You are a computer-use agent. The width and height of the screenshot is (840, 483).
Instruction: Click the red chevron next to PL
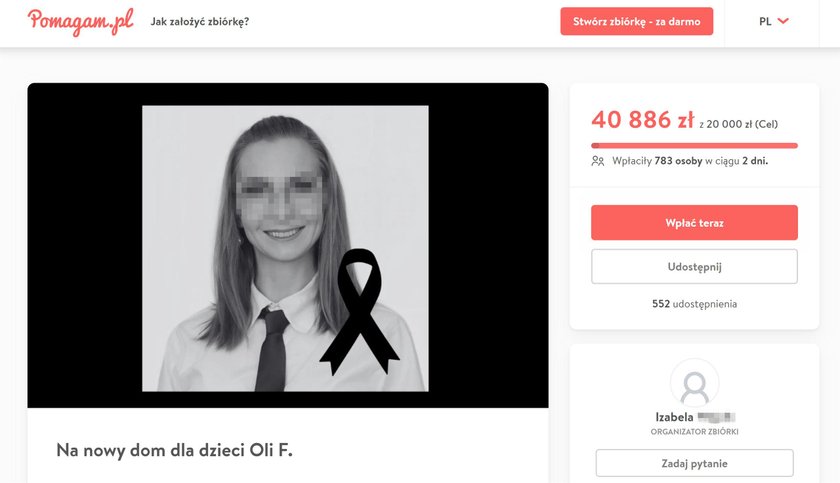coord(783,21)
